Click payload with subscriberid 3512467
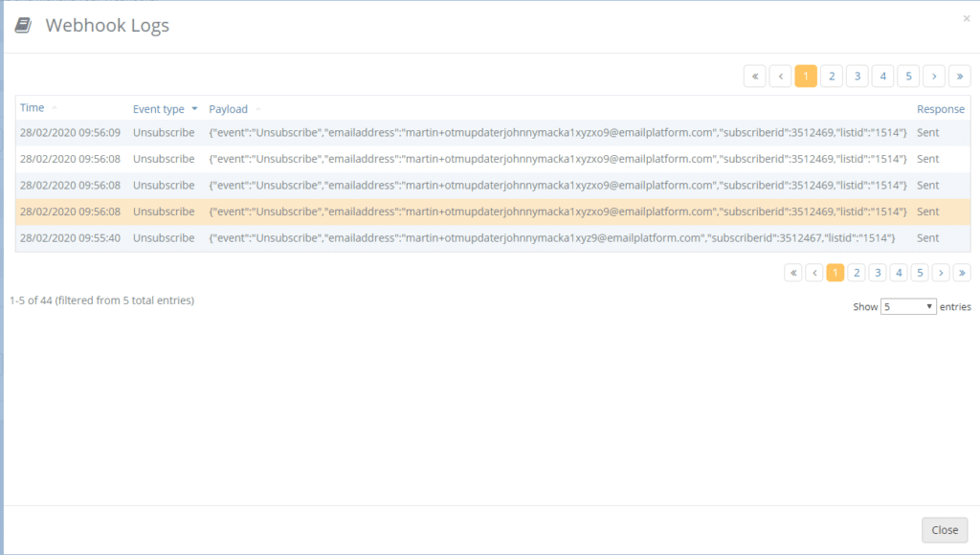Image resolution: width=980 pixels, height=555 pixels. tap(552, 237)
